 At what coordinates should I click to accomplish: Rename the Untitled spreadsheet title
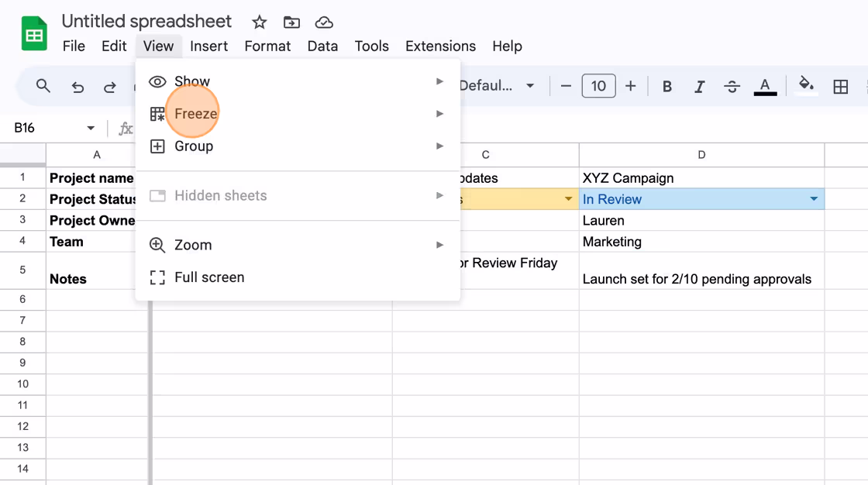146,22
